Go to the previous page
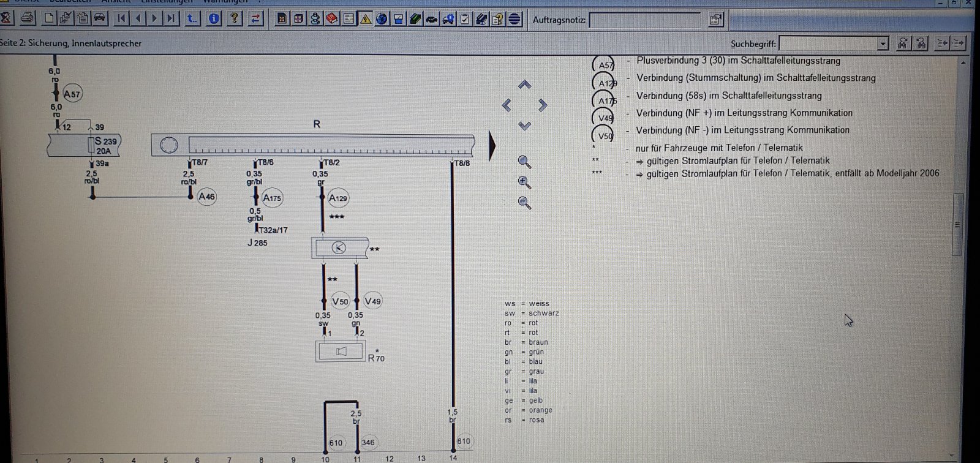 tap(138, 18)
